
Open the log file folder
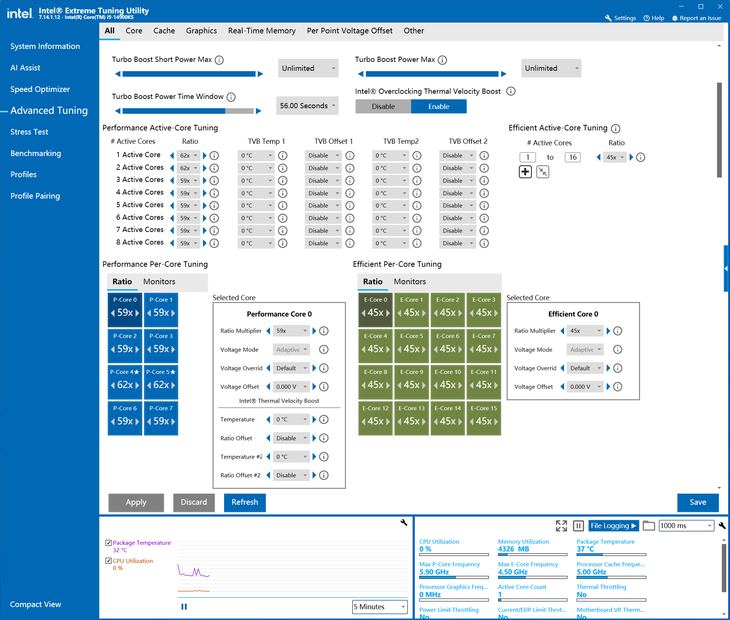(649, 526)
